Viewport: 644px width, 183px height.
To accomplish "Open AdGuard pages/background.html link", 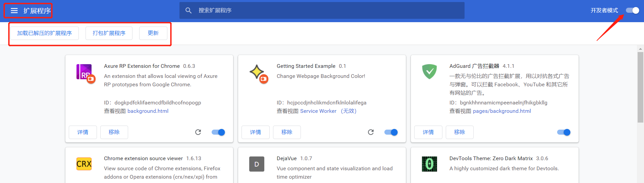I will click(502, 111).
